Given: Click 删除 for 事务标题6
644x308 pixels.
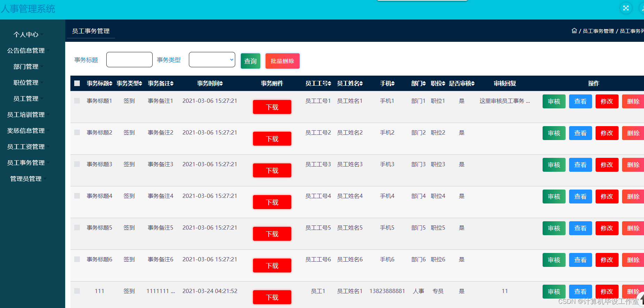Looking at the screenshot, I should [x=633, y=260].
